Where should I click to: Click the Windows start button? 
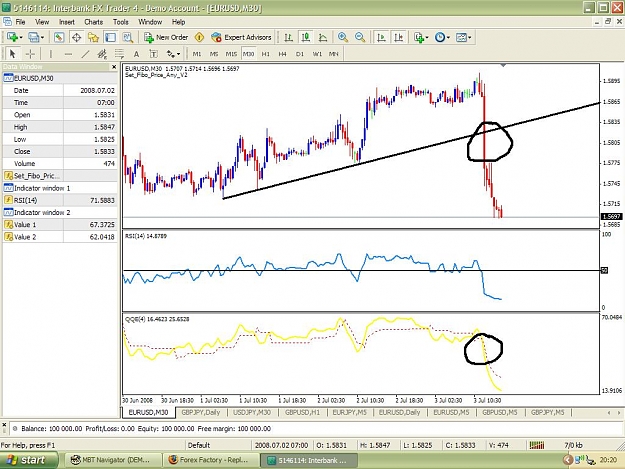[28, 460]
